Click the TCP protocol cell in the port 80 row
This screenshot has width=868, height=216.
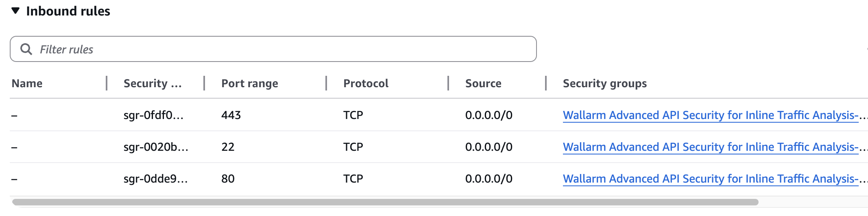tap(353, 179)
